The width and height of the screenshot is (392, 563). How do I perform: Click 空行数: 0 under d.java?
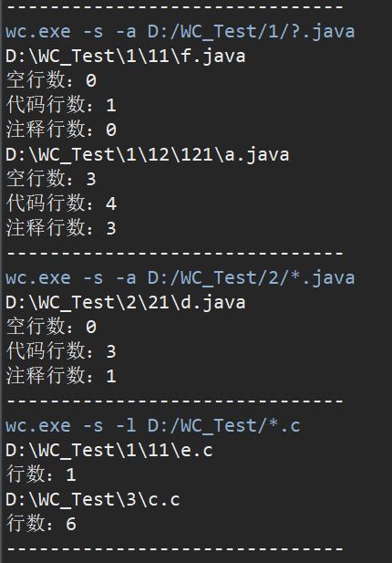(x=51, y=327)
